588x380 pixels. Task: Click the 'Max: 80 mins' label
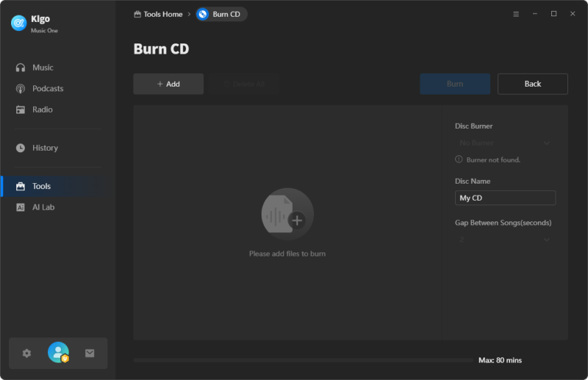(x=501, y=360)
